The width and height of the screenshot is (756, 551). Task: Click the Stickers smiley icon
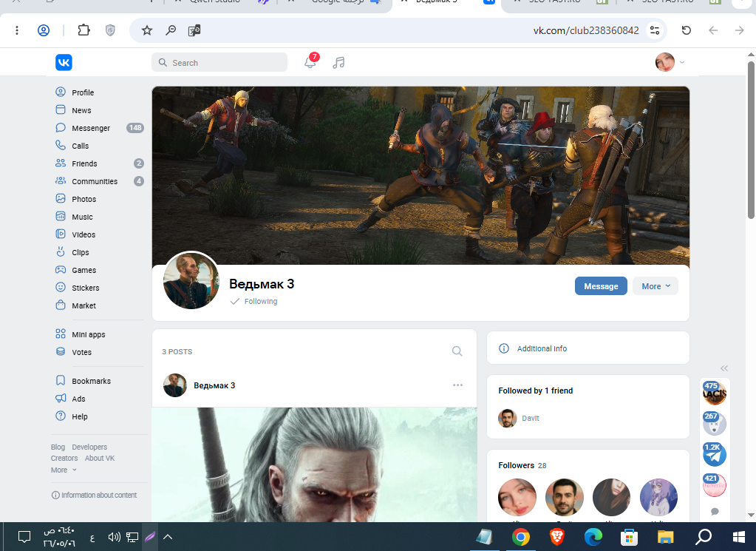[x=61, y=287]
